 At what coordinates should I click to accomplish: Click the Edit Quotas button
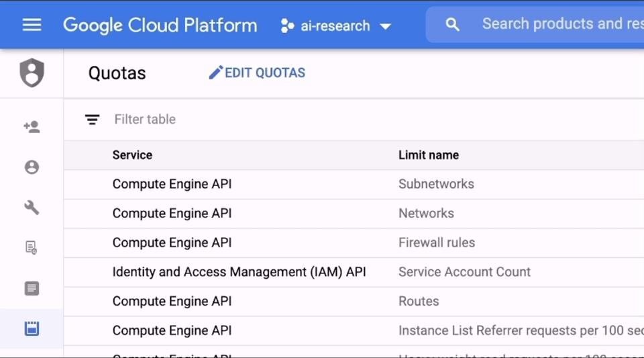click(x=257, y=73)
